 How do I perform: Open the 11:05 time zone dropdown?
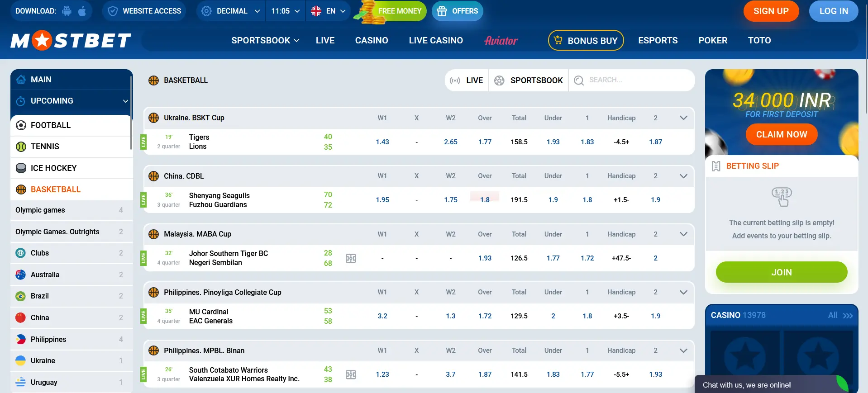pos(286,11)
